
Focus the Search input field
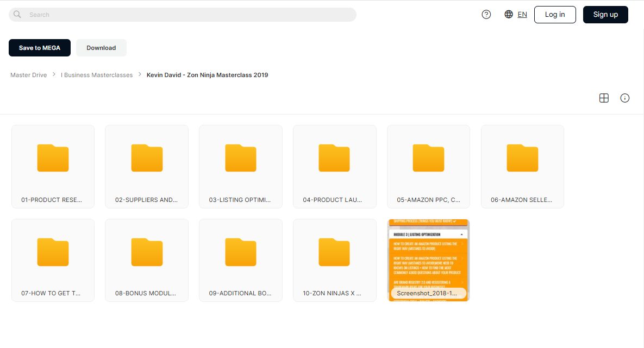click(183, 14)
